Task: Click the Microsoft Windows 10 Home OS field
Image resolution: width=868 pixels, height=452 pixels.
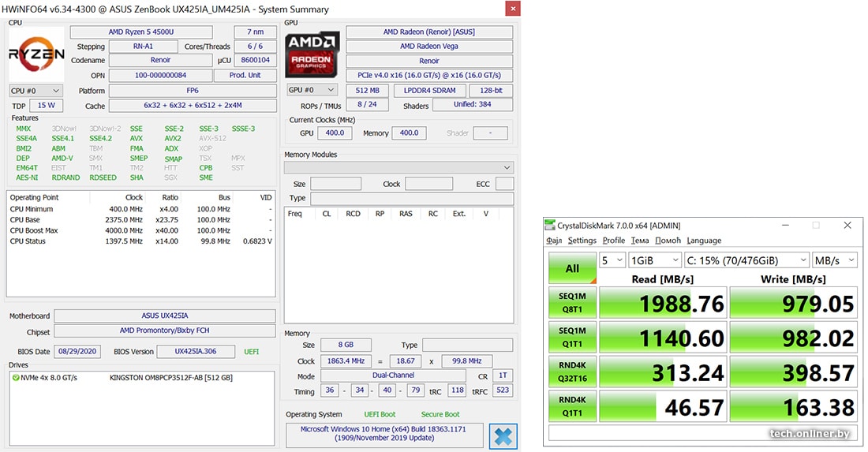Action: pos(383,434)
